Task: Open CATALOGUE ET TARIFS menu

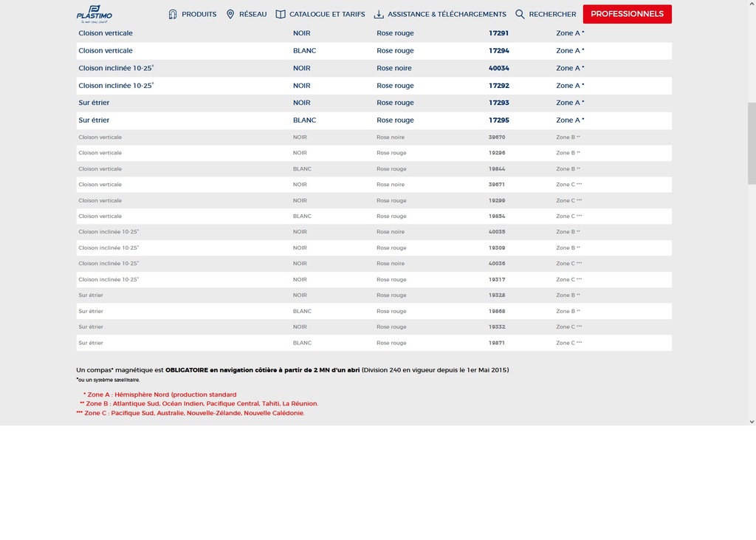Action: point(327,15)
